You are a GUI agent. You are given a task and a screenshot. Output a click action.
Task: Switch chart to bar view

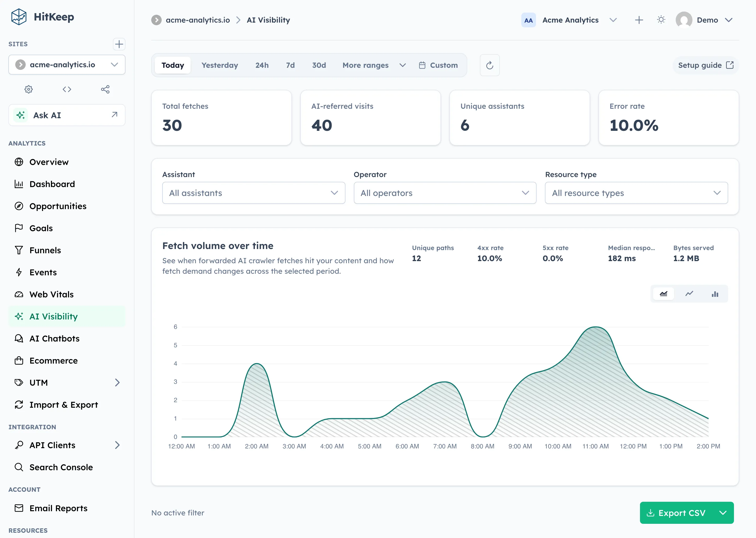point(715,294)
